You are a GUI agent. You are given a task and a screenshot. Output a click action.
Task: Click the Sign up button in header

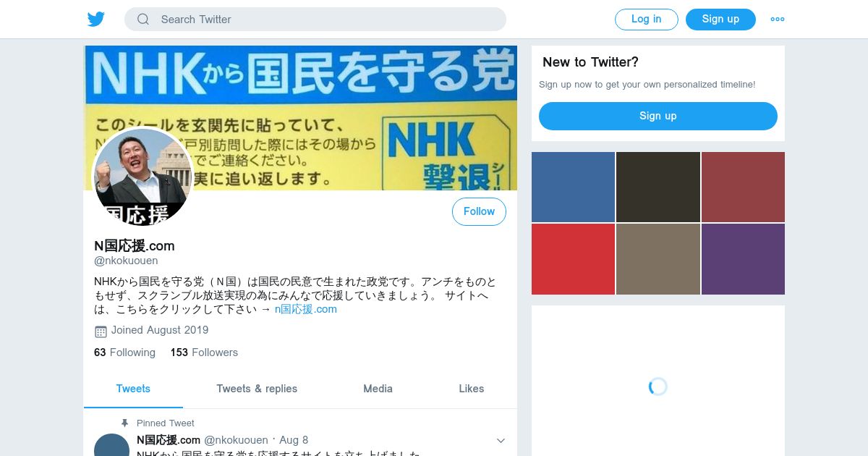[720, 20]
